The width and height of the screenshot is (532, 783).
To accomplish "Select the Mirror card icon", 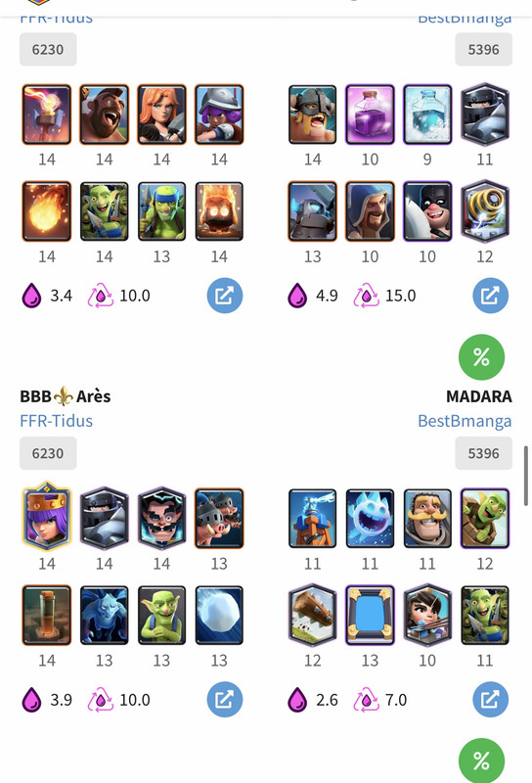I will click(370, 615).
